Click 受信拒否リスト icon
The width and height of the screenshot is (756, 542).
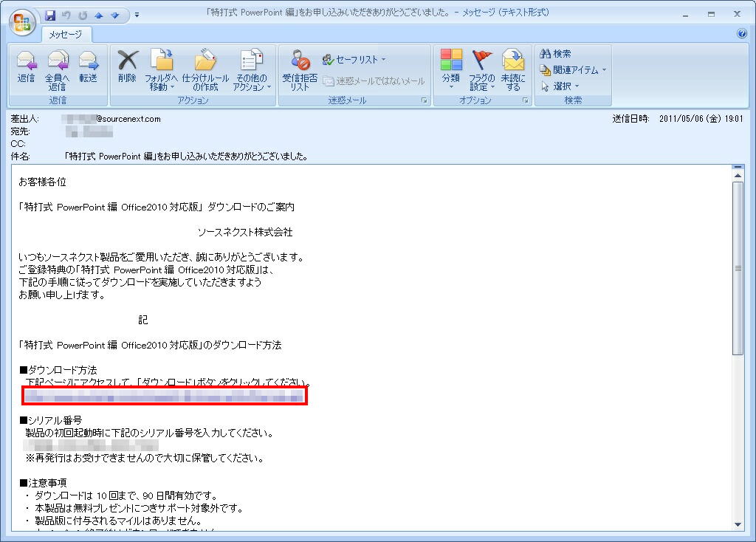point(300,70)
